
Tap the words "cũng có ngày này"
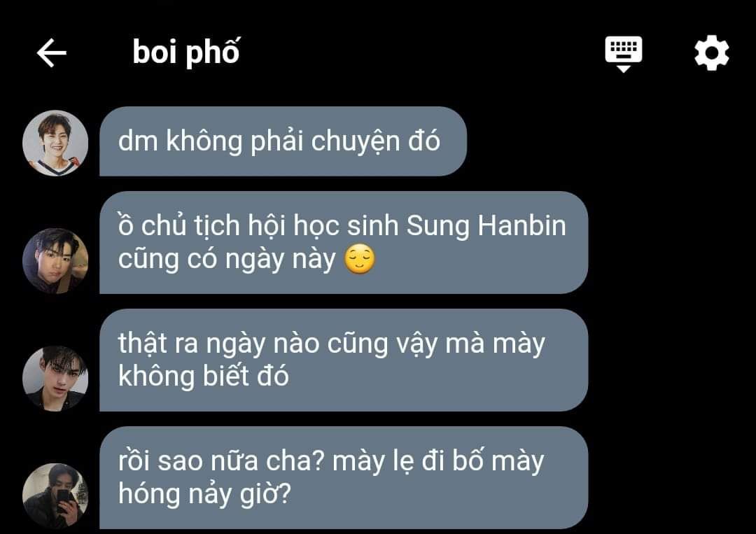[x=227, y=260]
